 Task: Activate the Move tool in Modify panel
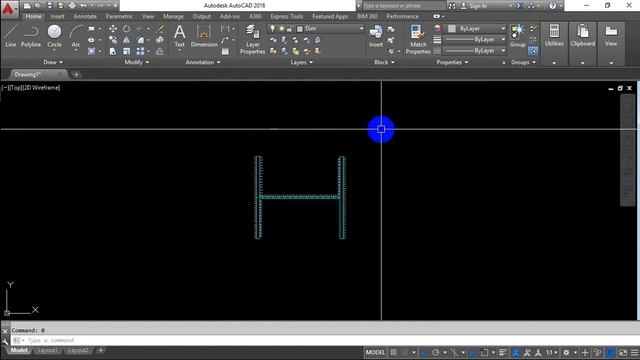pos(113,29)
